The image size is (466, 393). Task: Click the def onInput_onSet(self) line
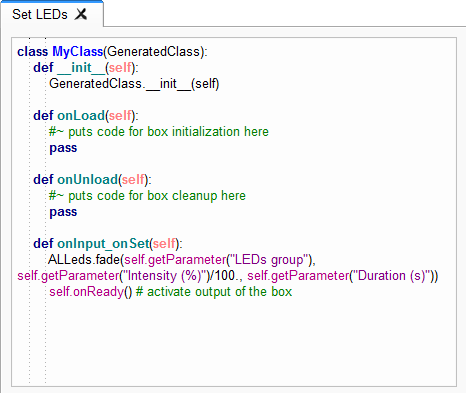click(x=108, y=244)
